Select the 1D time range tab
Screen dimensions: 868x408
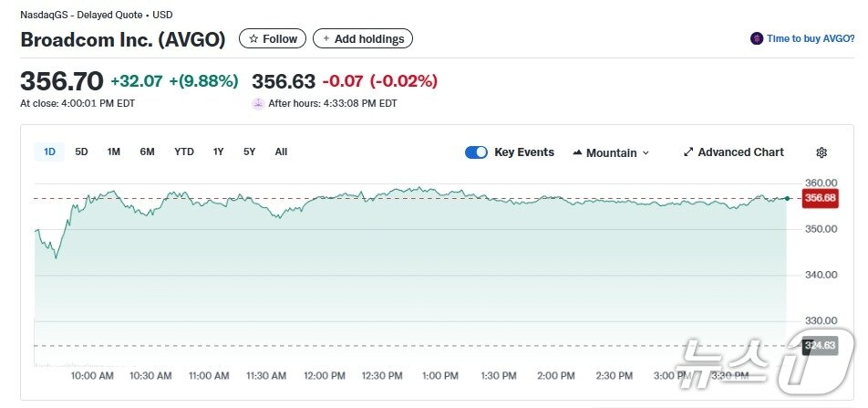[x=49, y=152]
